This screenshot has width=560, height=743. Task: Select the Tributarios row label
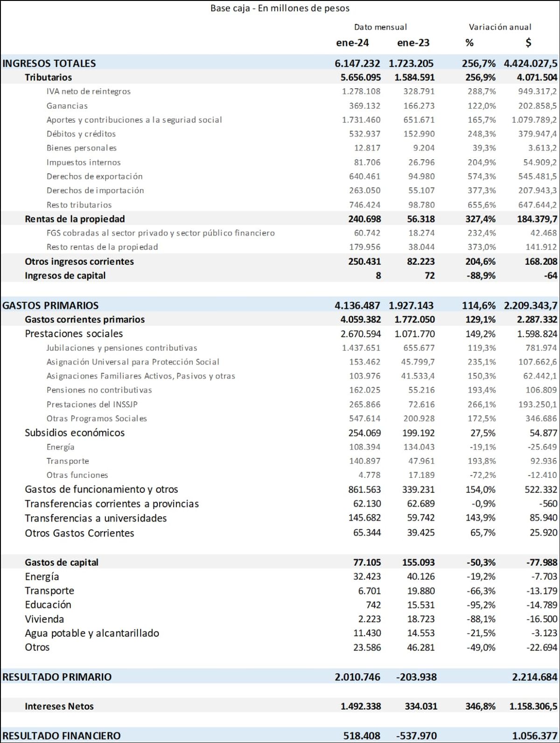(x=48, y=77)
